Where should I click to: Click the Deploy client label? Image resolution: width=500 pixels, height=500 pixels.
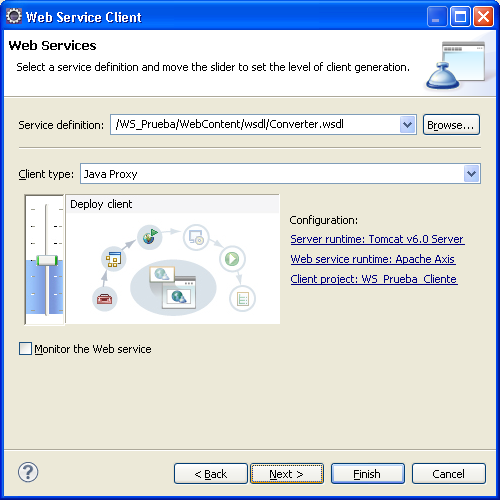(x=101, y=204)
